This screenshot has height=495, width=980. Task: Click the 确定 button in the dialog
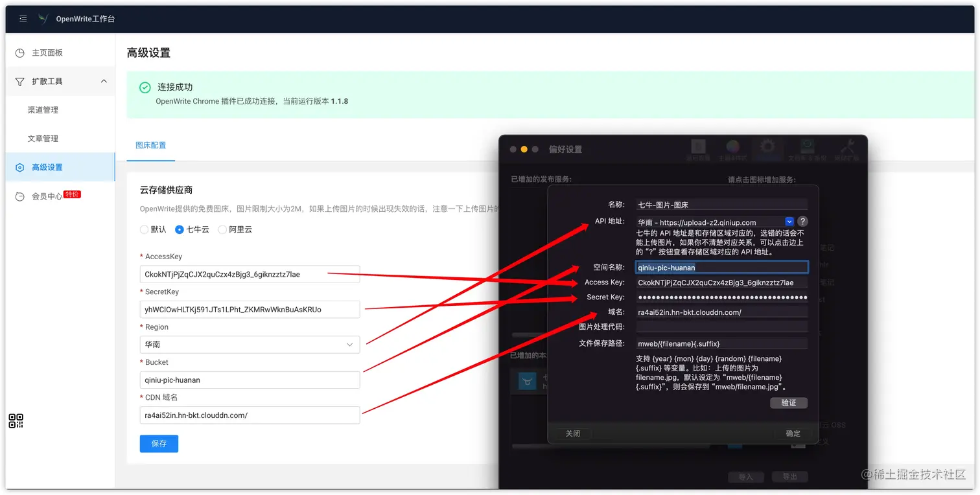click(793, 433)
